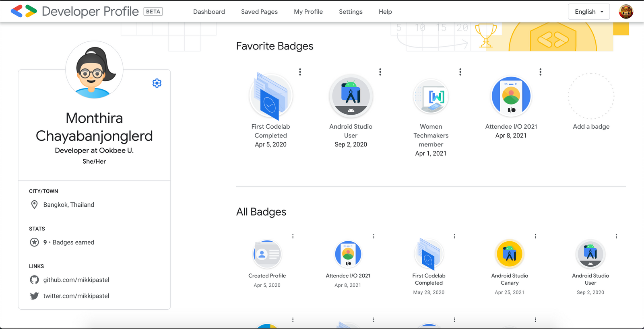Open profile settings gear icon
The height and width of the screenshot is (329, 644).
pos(157,83)
